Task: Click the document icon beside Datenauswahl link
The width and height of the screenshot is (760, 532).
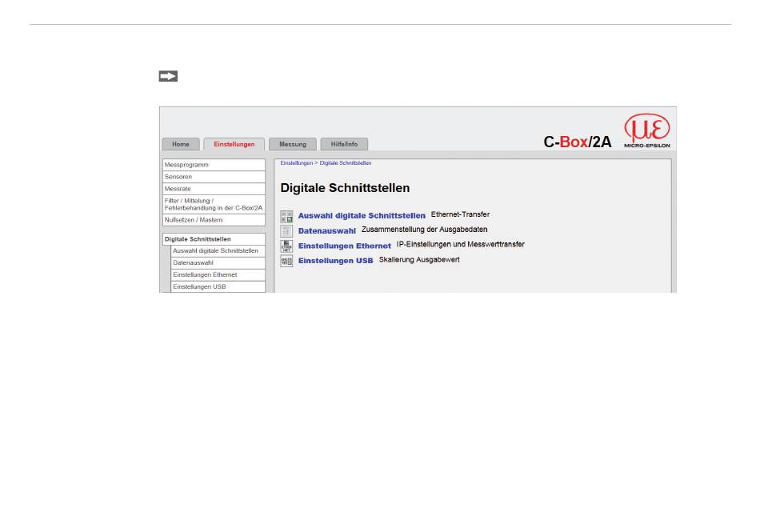Action: point(286,231)
